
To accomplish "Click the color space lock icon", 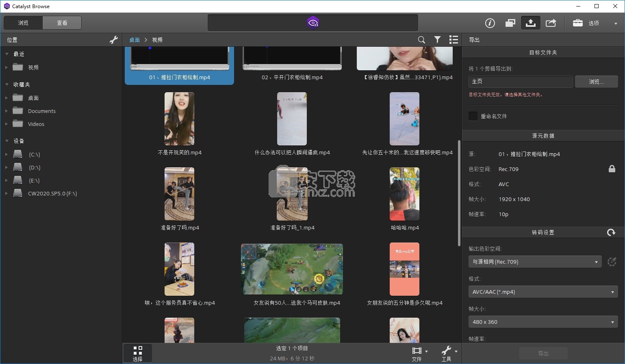I will click(x=612, y=169).
